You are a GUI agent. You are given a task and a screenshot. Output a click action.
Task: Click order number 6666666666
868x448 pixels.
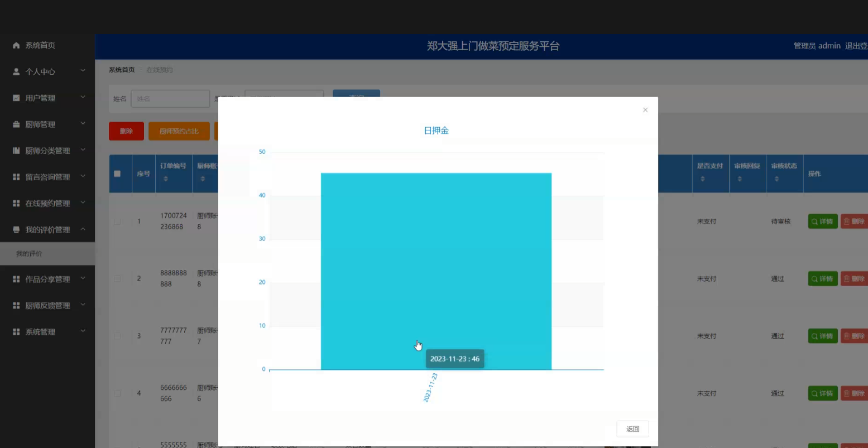[174, 393]
